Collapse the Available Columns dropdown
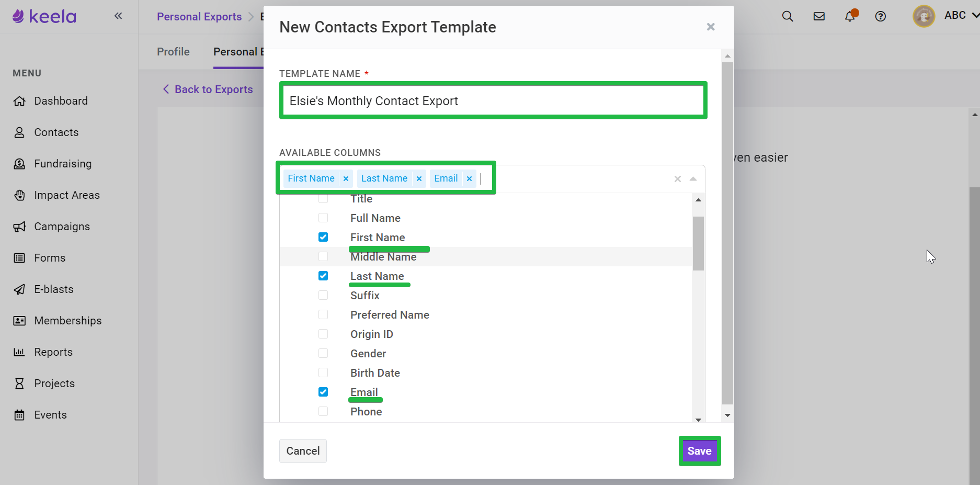The image size is (980, 485). pyautogui.click(x=693, y=179)
